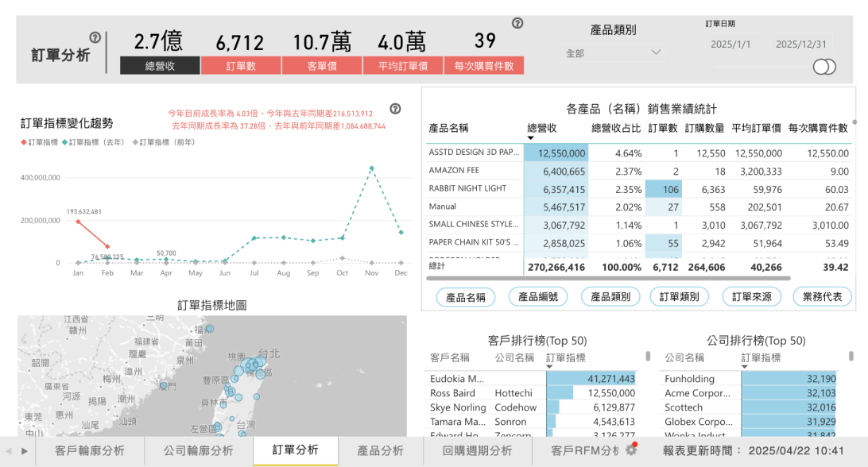Select Funholding in company ranking
The image size is (868, 467).
[x=750, y=379]
